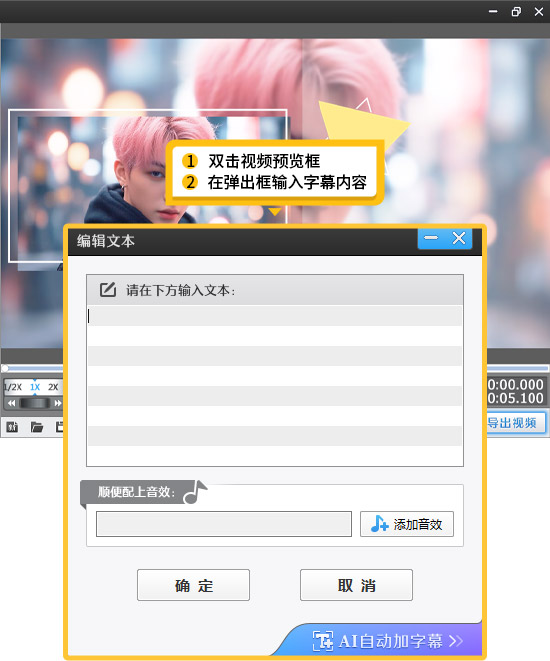Confirm text with 确定 button

(193, 585)
